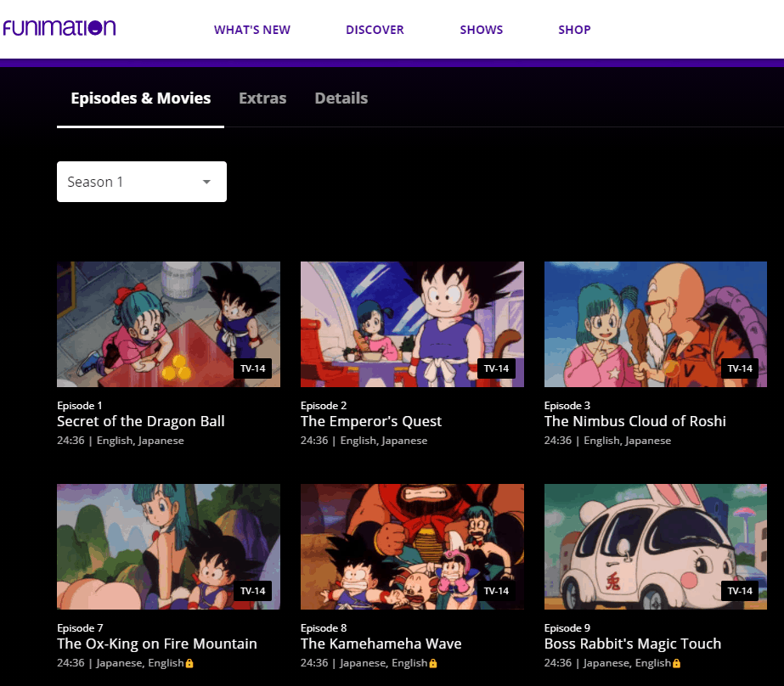Image resolution: width=784 pixels, height=686 pixels.
Task: Click TV-14 badge on Episode 3 thumbnail
Action: point(740,368)
